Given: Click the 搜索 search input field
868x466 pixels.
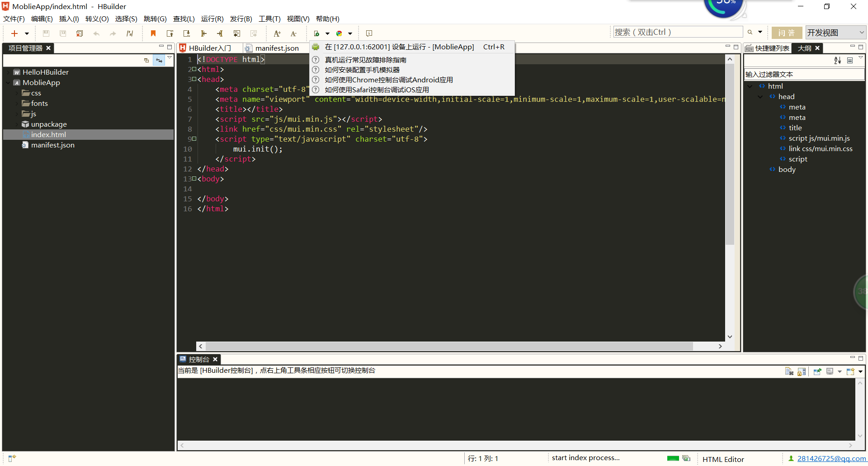Looking at the screenshot, I should coord(678,32).
